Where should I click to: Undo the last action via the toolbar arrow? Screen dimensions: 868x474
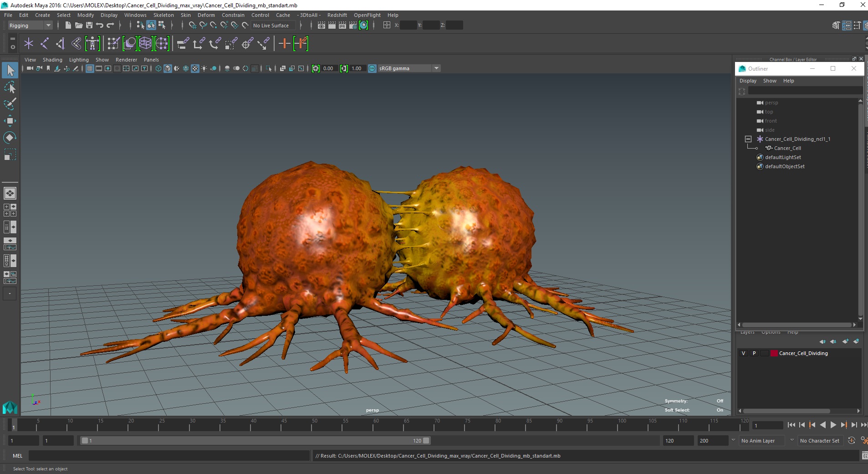[100, 26]
